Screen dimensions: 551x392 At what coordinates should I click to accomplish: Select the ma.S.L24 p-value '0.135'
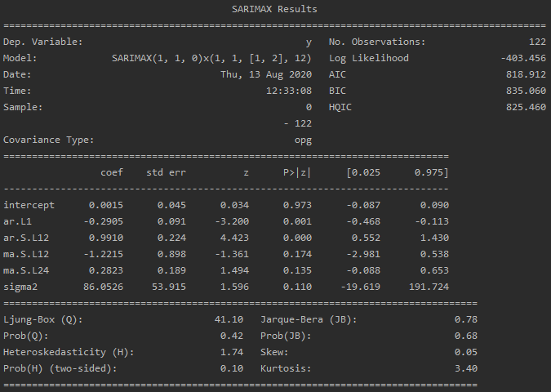tap(297, 270)
